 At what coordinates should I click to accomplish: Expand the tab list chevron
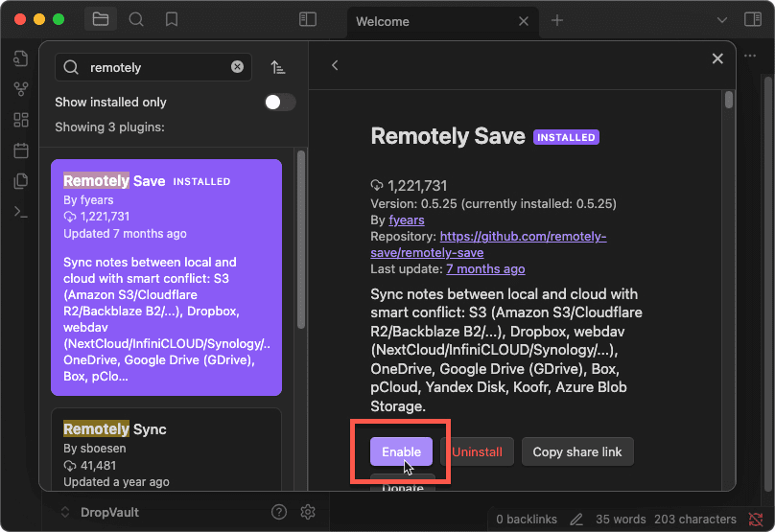(x=723, y=20)
